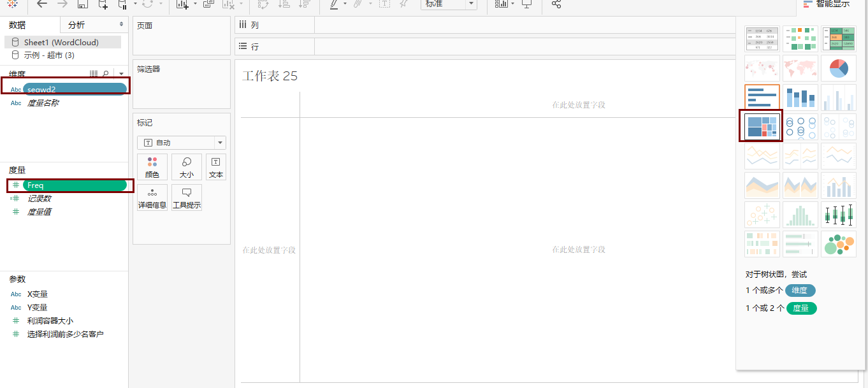Image resolution: width=868 pixels, height=388 pixels.
Task: Click the share icon in toolbar
Action: coord(556,4)
